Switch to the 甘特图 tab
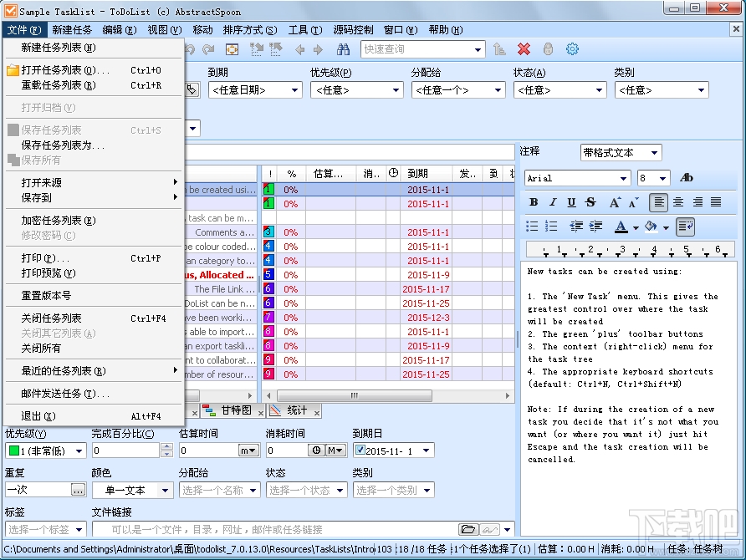Image resolution: width=746 pixels, height=560 pixels. pyautogui.click(x=232, y=410)
